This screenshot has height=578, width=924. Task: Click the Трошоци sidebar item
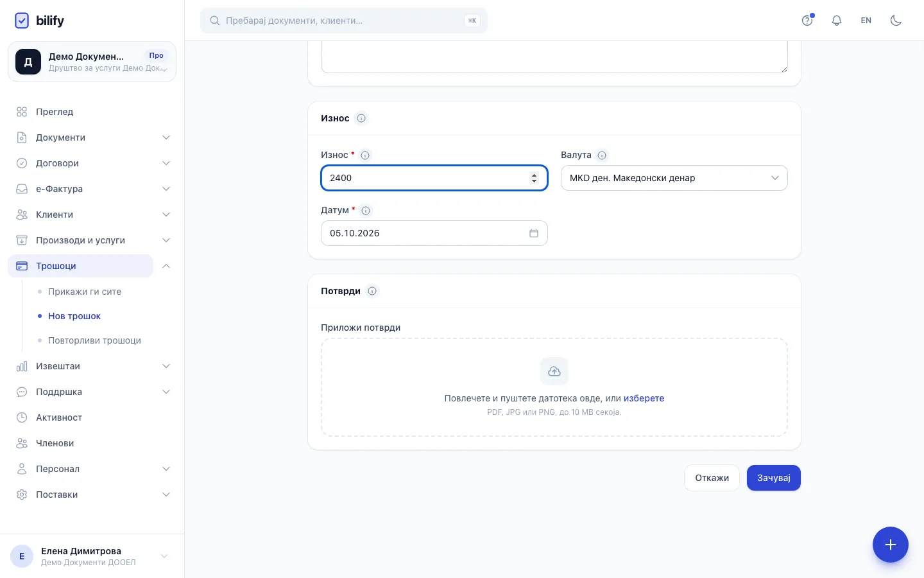pos(80,266)
